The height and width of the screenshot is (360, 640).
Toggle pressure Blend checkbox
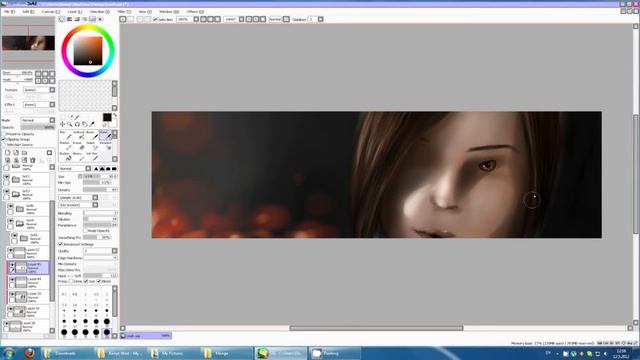(x=99, y=281)
